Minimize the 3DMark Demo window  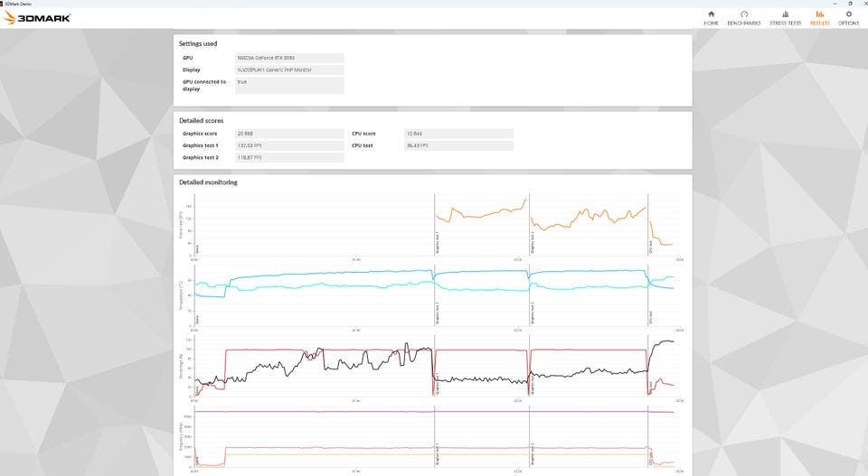click(835, 4)
